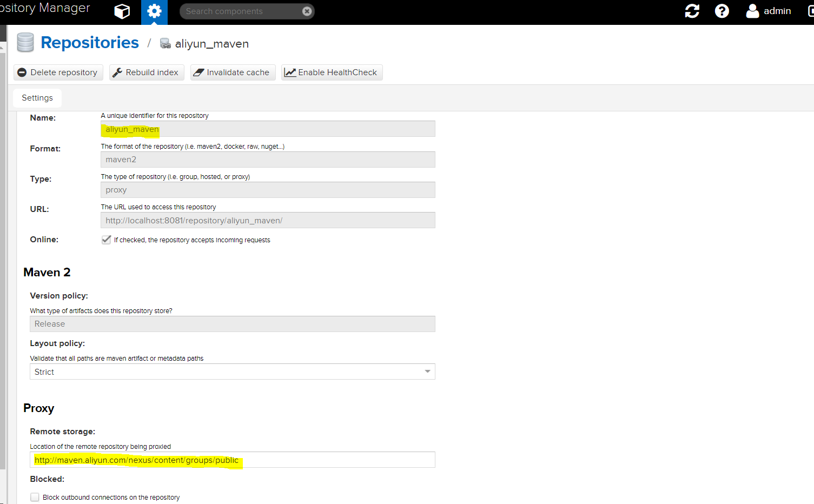Viewport: 814px width, 504px height.
Task: Click the Refresh icon in top bar
Action: point(692,11)
